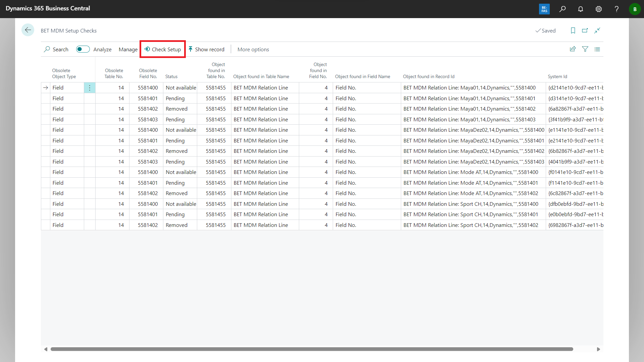This screenshot has width=644, height=362.
Task: Open page in new window icon
Action: 585,31
